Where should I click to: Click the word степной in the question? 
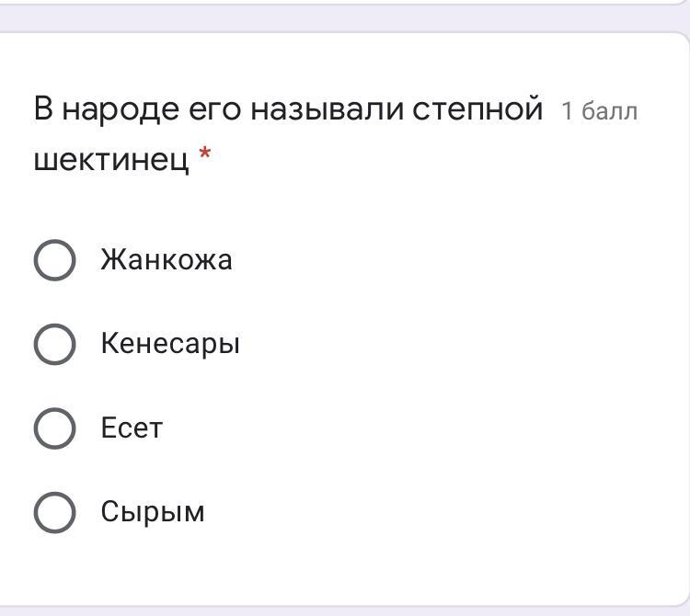click(477, 108)
